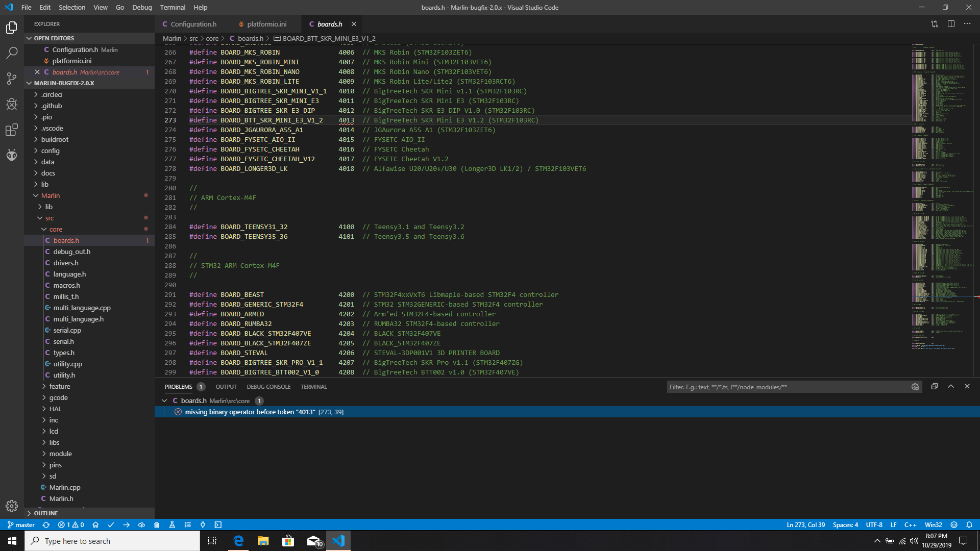Run PlatformIO Test flask icon

point(172,525)
